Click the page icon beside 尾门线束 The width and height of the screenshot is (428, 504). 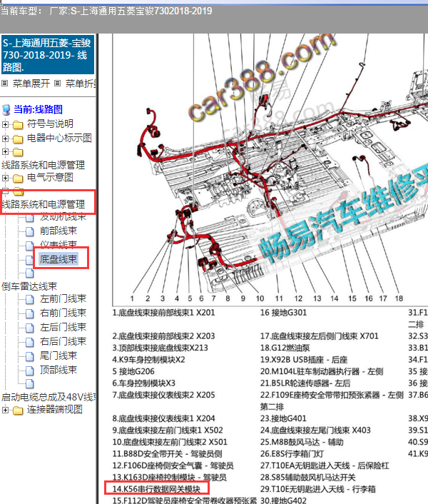click(29, 356)
